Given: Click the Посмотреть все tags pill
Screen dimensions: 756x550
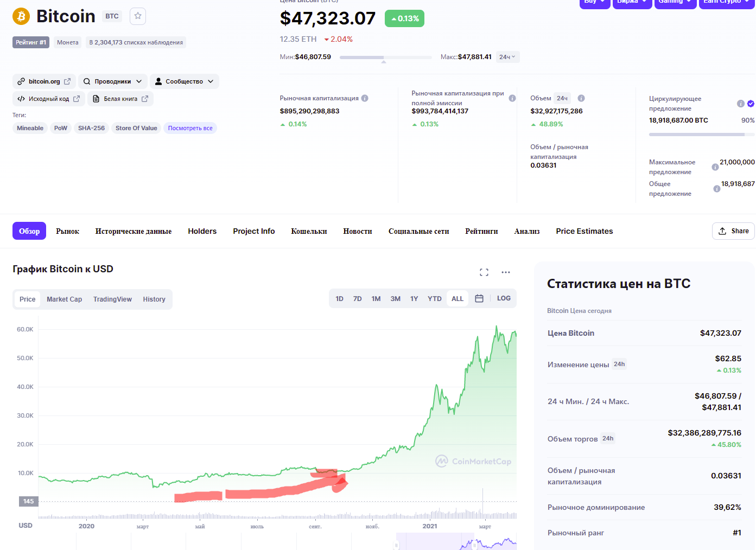Looking at the screenshot, I should click(x=190, y=128).
